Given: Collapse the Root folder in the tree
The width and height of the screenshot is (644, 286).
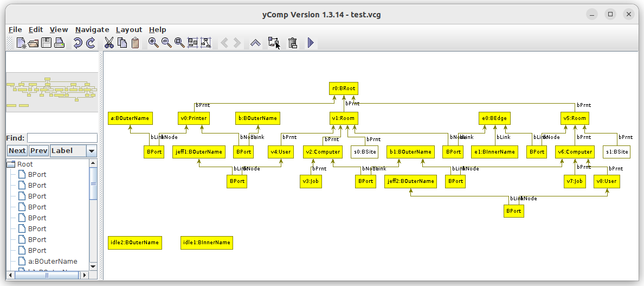Looking at the screenshot, I should [11, 164].
